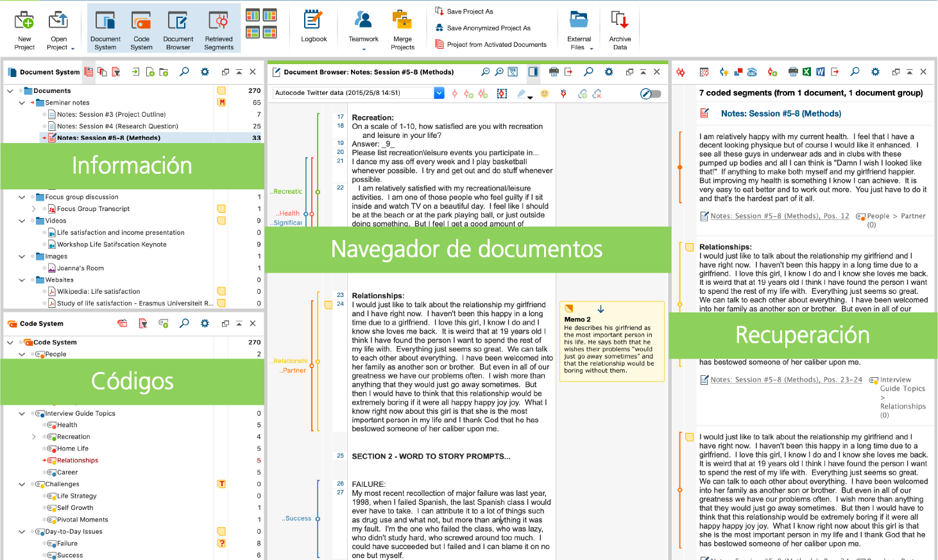Collapse the Videos document group

click(22, 221)
